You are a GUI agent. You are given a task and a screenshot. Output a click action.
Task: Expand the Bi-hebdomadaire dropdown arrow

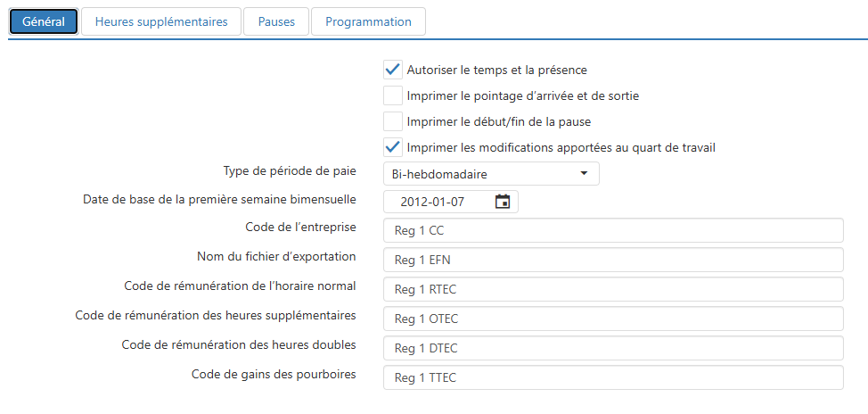pyautogui.click(x=584, y=174)
